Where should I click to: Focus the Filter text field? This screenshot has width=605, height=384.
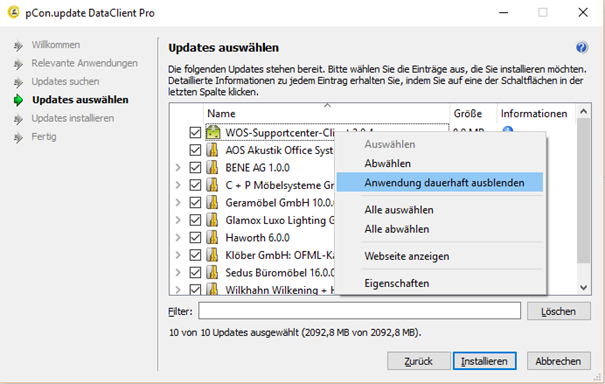coord(359,311)
